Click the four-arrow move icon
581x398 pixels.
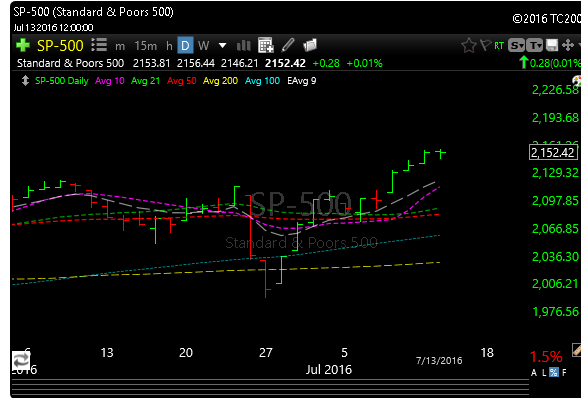(568, 46)
